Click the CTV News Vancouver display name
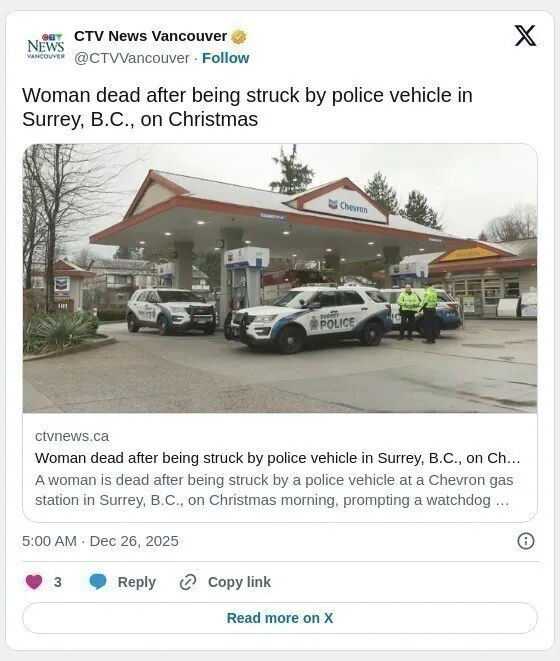Image resolution: width=560 pixels, height=661 pixels. click(x=151, y=36)
